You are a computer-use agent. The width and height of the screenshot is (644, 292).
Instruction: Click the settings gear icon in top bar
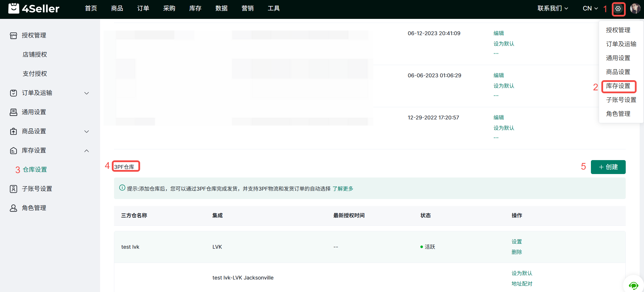pos(618,9)
